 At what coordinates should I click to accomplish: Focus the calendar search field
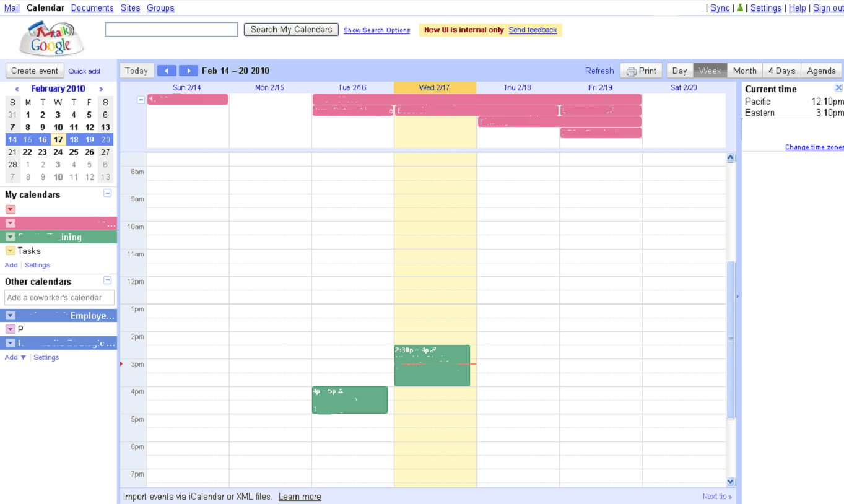[x=172, y=29]
